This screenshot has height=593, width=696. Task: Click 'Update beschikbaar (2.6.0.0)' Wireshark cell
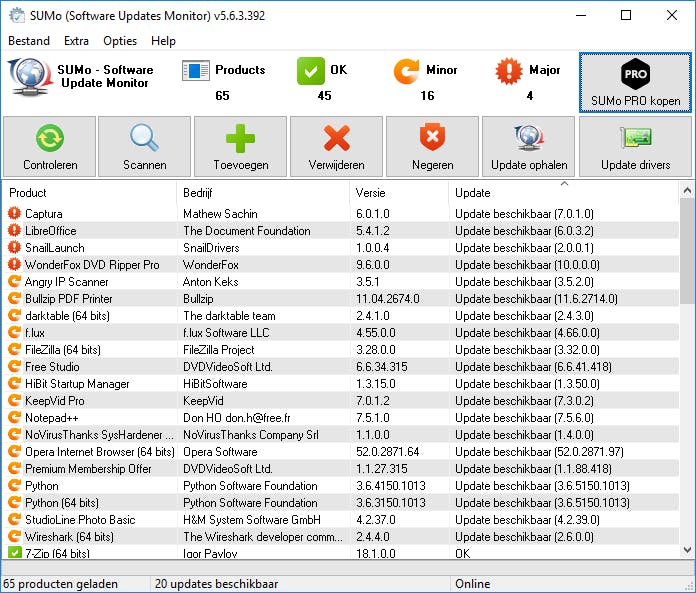coord(524,537)
